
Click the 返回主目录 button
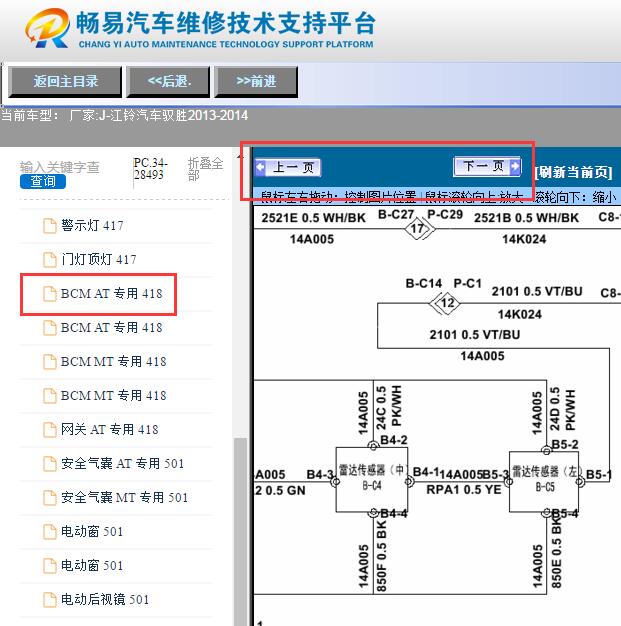pos(65,82)
